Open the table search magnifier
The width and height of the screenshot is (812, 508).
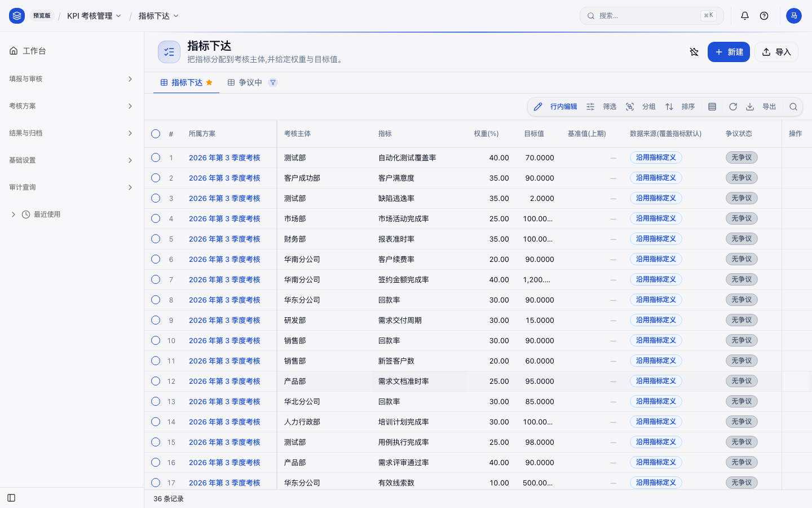point(793,107)
